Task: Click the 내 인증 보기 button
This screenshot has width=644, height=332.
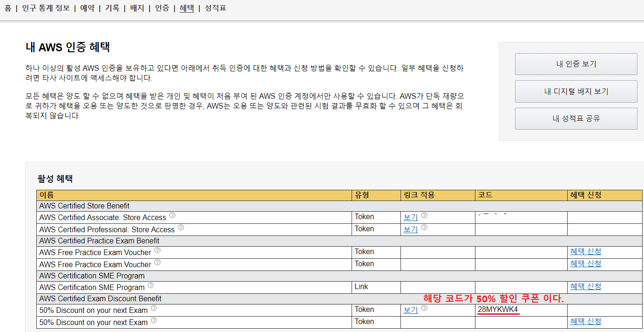Action: tap(576, 64)
